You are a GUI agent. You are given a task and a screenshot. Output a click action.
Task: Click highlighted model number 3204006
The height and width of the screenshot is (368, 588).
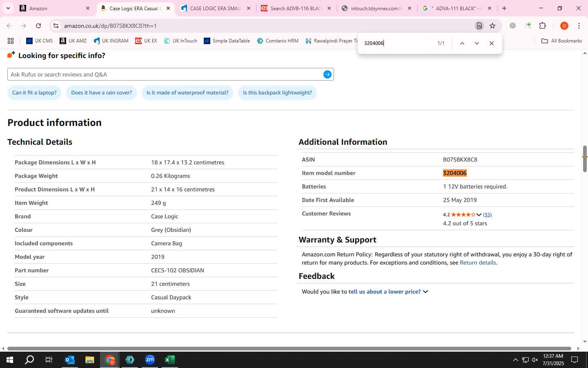(454, 173)
